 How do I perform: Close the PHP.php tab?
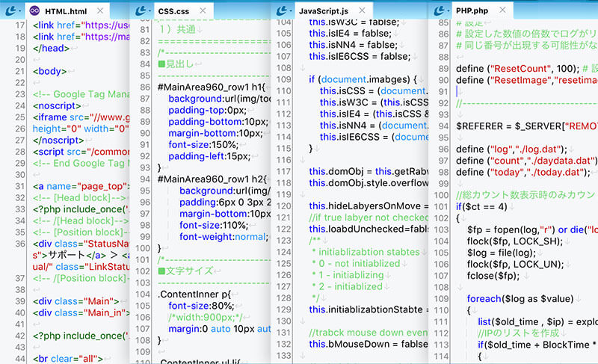(502, 10)
